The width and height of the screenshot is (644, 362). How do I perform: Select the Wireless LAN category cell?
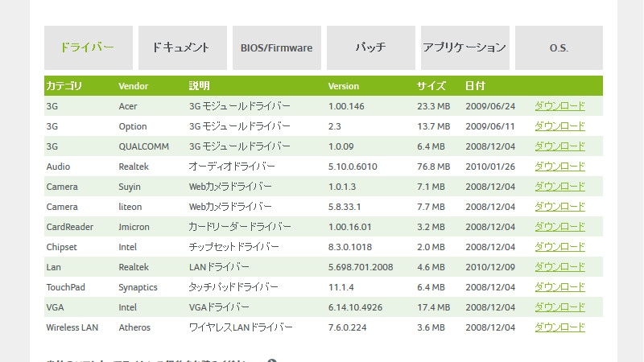coord(72,327)
